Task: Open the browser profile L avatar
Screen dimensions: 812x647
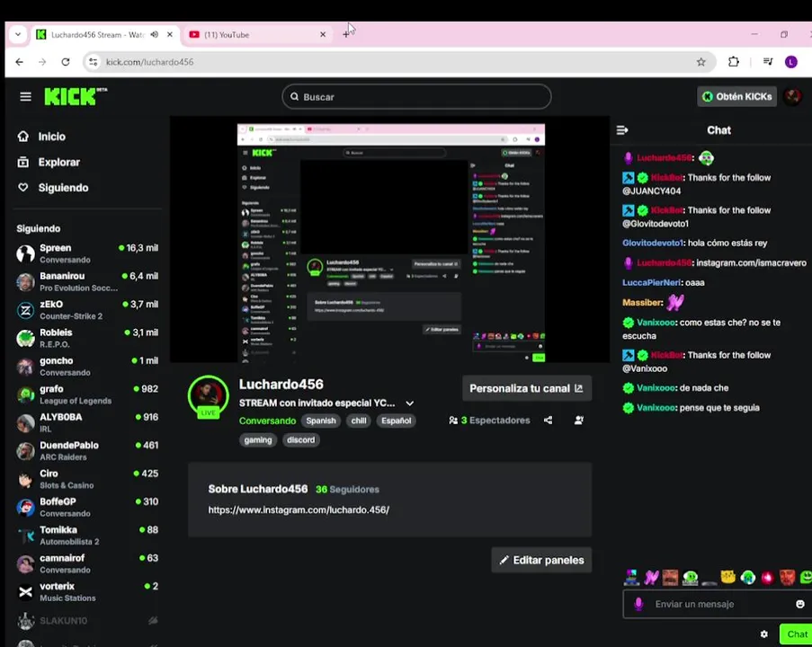Action: (790, 62)
